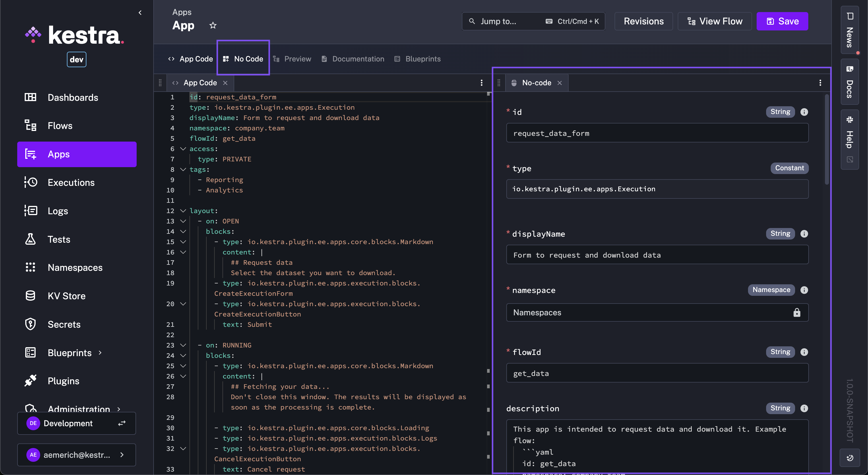Open the App Code panel three-dot menu

point(482,83)
